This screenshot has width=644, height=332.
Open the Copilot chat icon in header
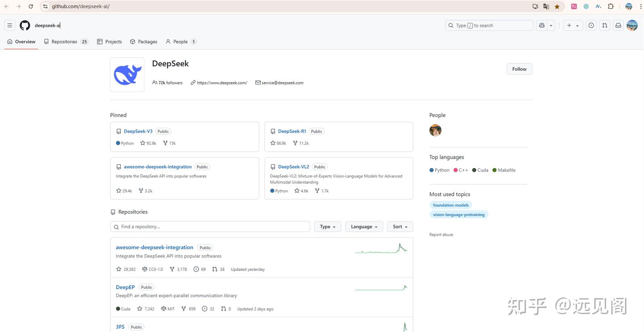pos(542,25)
